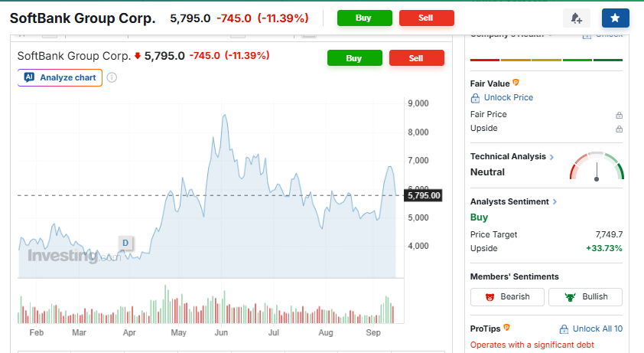The image size is (644, 353).
Task: Click the info icon beside Analyze chart
Action: 112,77
